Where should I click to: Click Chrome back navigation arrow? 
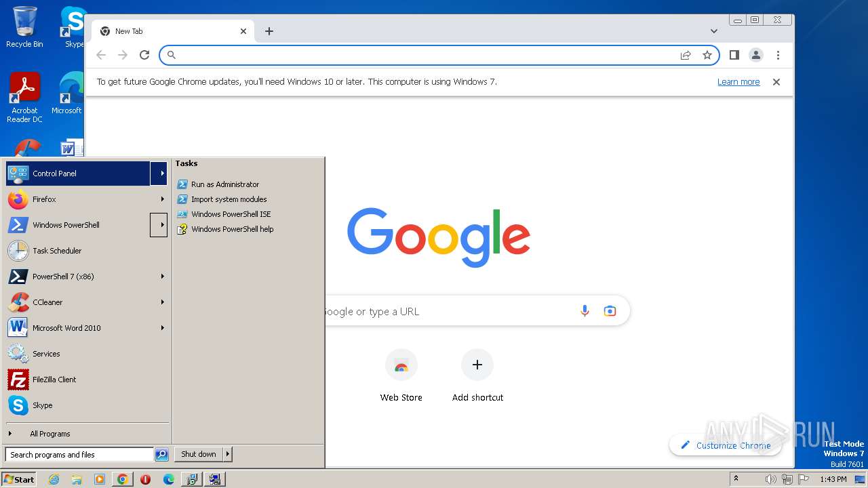point(101,55)
